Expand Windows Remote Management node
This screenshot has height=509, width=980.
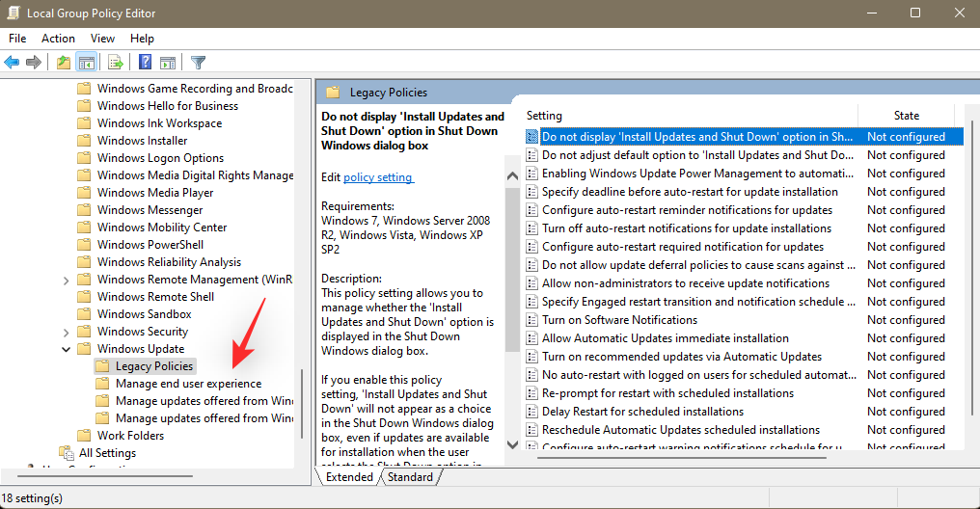coord(66,280)
